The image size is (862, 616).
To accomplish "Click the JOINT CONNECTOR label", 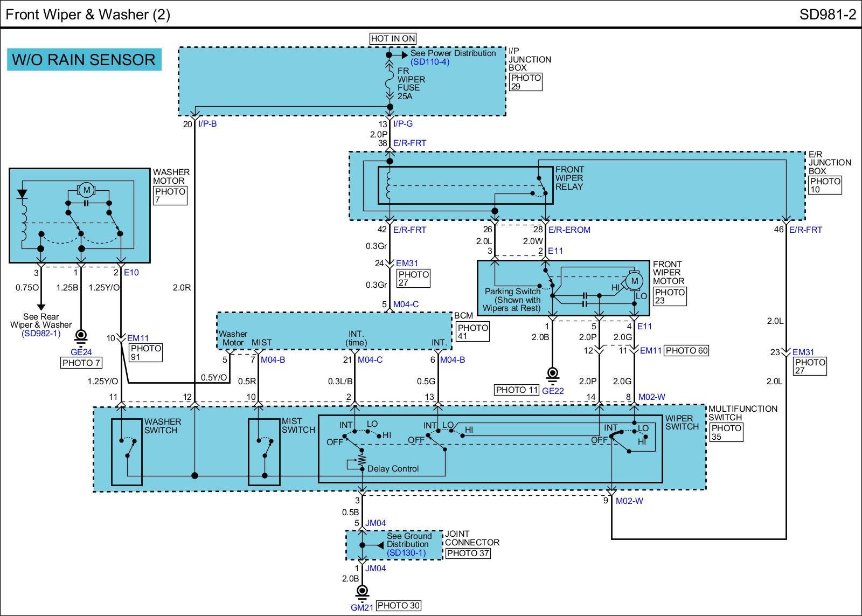I will [x=472, y=538].
